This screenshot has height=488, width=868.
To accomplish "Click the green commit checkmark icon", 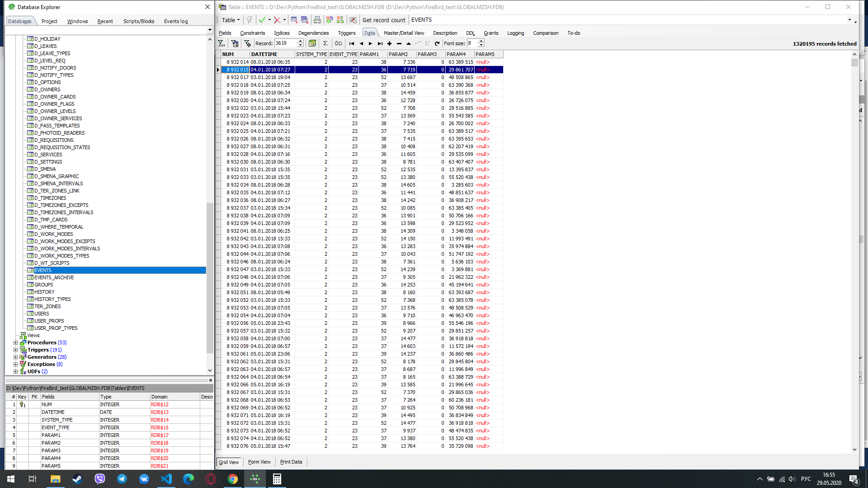I will [x=262, y=20].
